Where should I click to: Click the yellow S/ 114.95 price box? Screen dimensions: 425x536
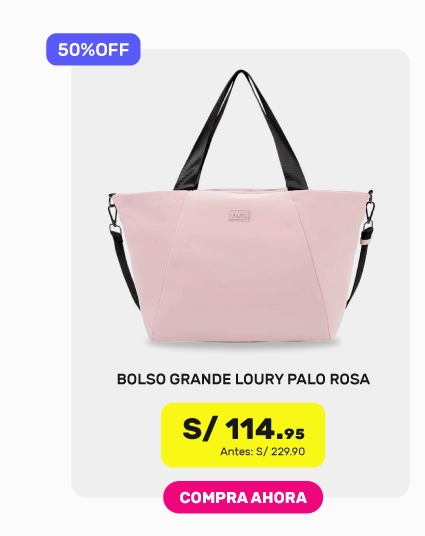point(243,435)
